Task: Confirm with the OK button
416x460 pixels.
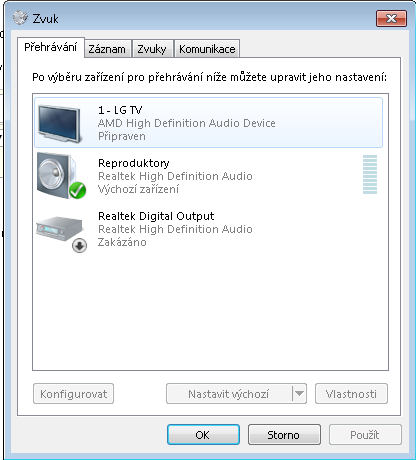Action: (x=203, y=435)
